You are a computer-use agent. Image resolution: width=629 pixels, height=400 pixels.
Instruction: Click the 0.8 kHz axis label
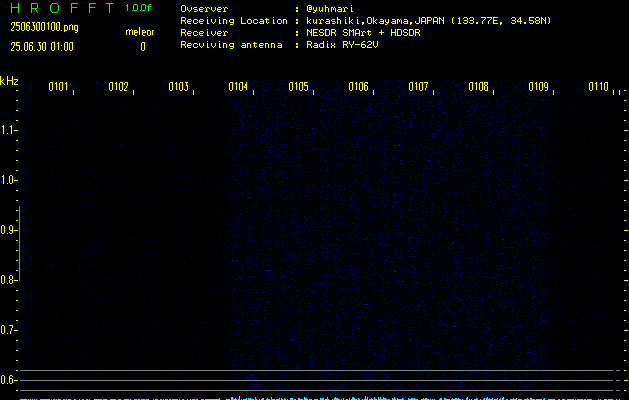point(8,280)
